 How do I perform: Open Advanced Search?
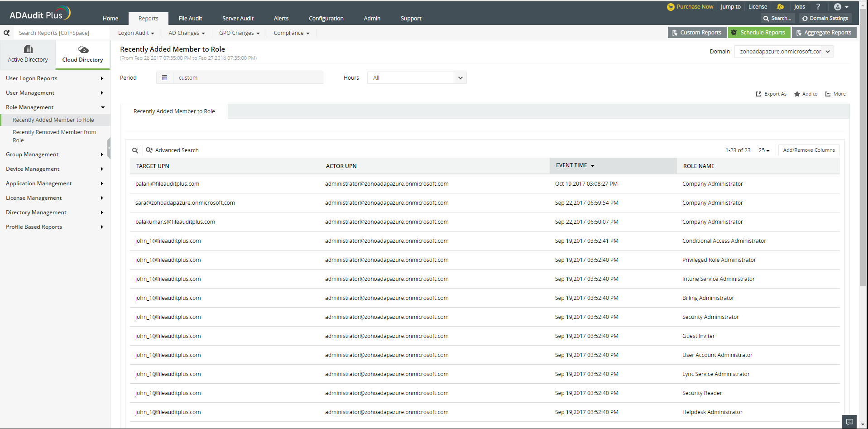(172, 150)
